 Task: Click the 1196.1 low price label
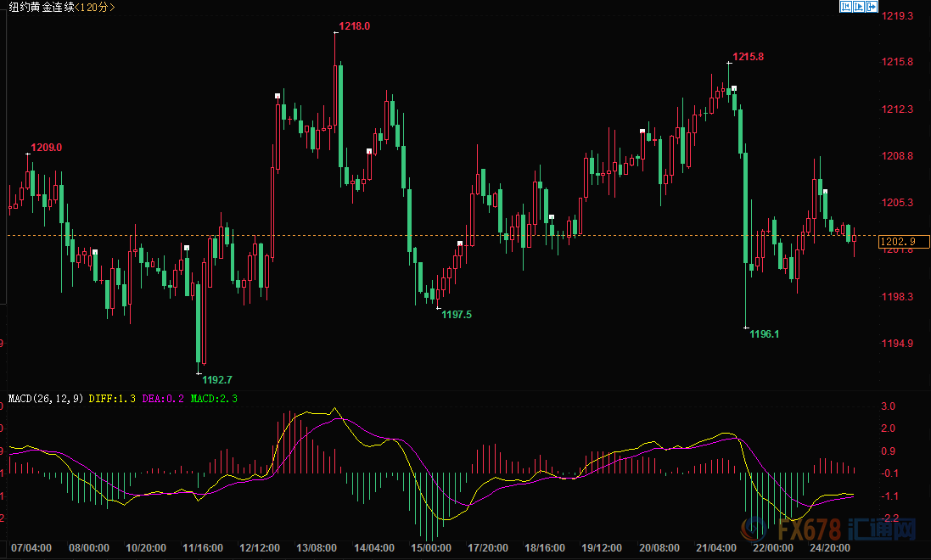pos(764,334)
